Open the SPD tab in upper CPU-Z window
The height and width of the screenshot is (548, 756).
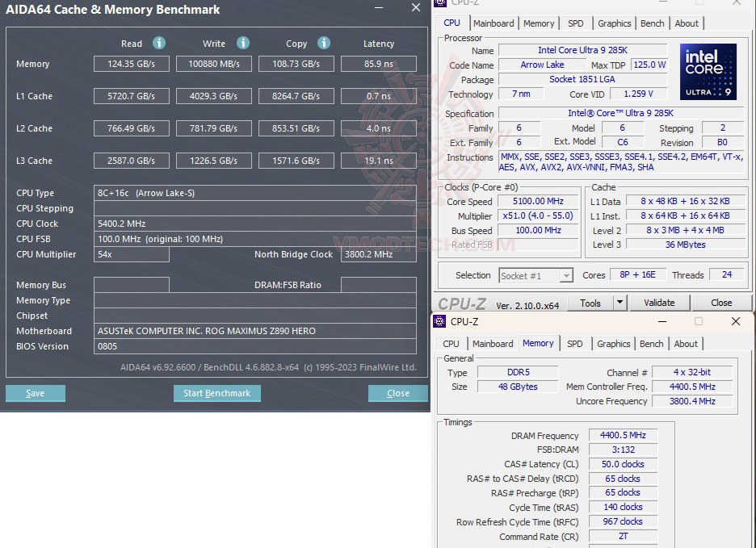pyautogui.click(x=575, y=23)
